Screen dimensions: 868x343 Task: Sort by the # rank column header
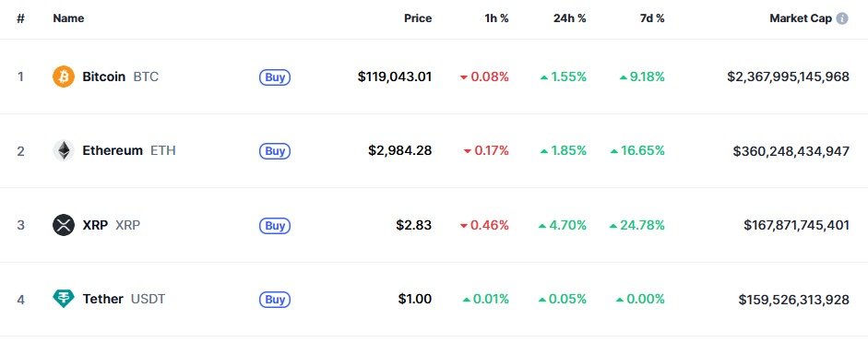pos(20,18)
